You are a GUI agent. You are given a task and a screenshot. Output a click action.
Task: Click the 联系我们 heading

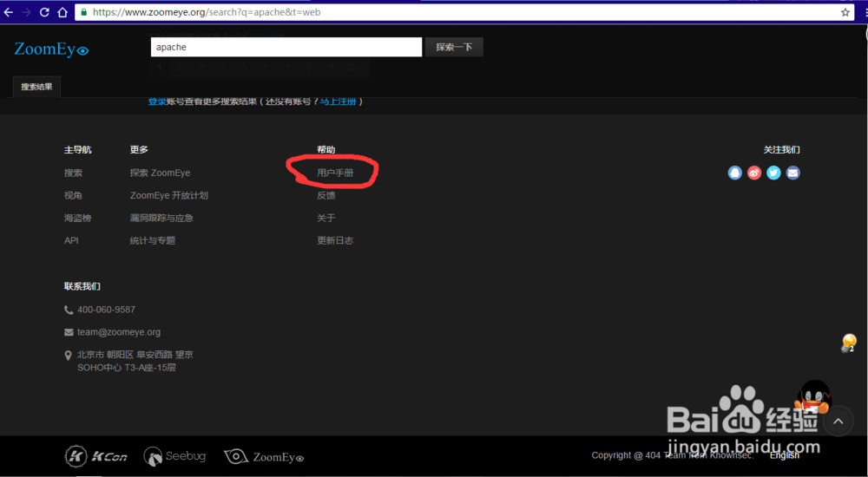pos(82,287)
